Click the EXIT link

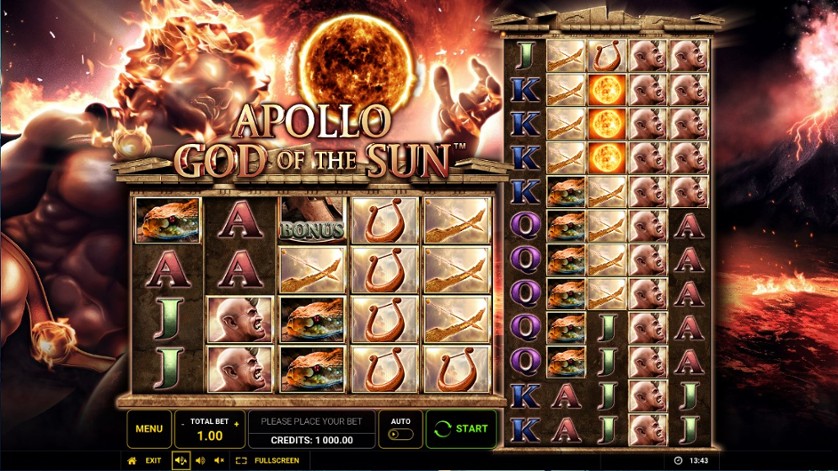coord(153,460)
